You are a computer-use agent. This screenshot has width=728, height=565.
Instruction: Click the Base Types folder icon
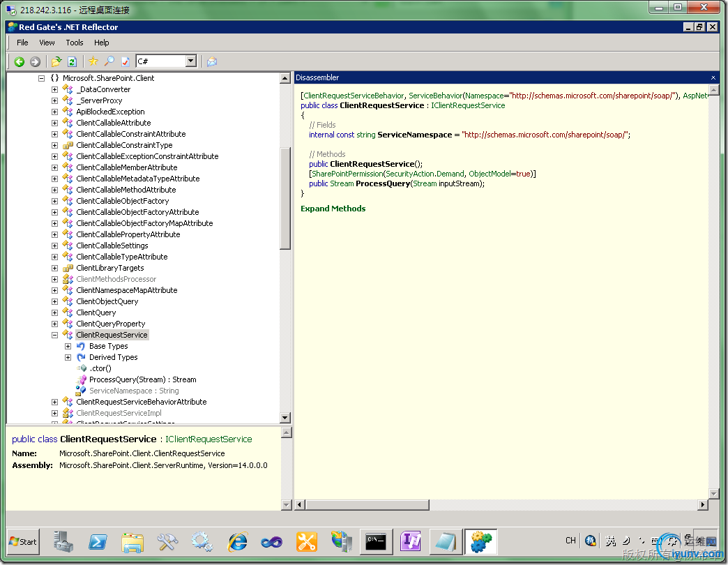(x=81, y=346)
